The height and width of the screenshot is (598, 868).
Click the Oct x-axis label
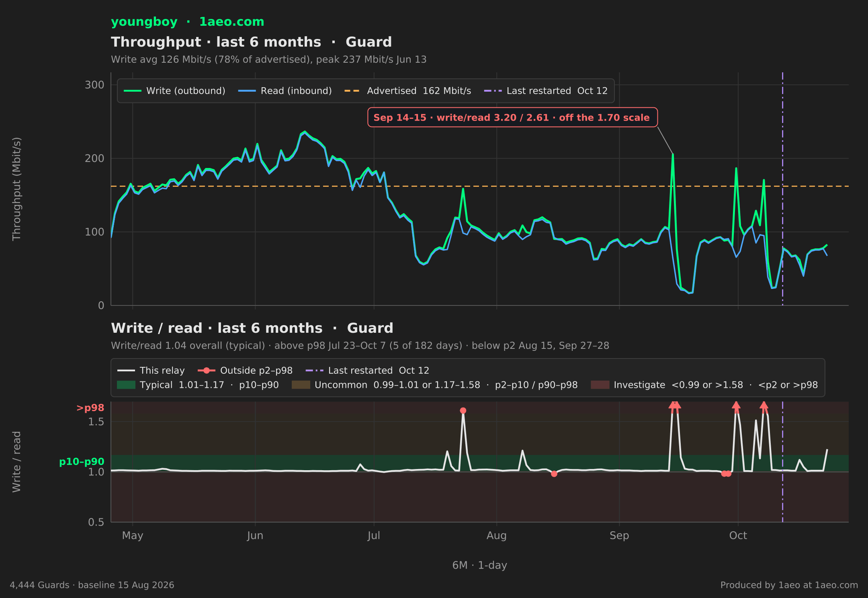click(x=738, y=535)
